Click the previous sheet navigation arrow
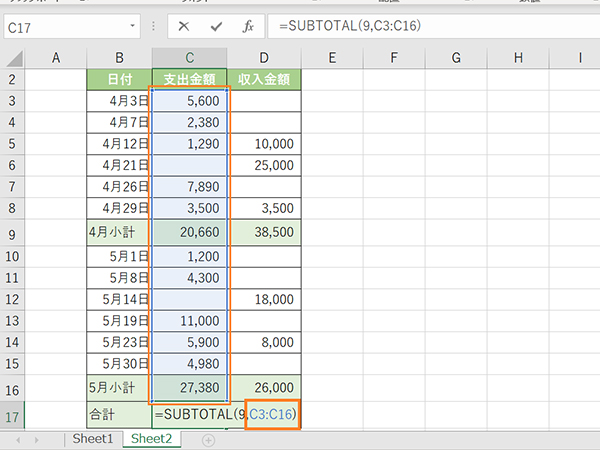This screenshot has height=450, width=600. click(17, 439)
